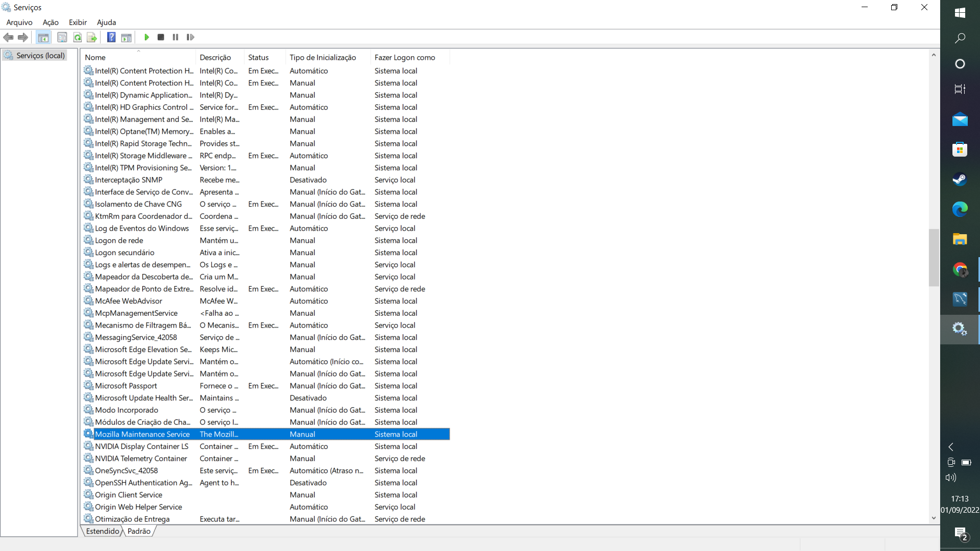
Task: Open Microsoft Store from taskbar
Action: (x=960, y=149)
